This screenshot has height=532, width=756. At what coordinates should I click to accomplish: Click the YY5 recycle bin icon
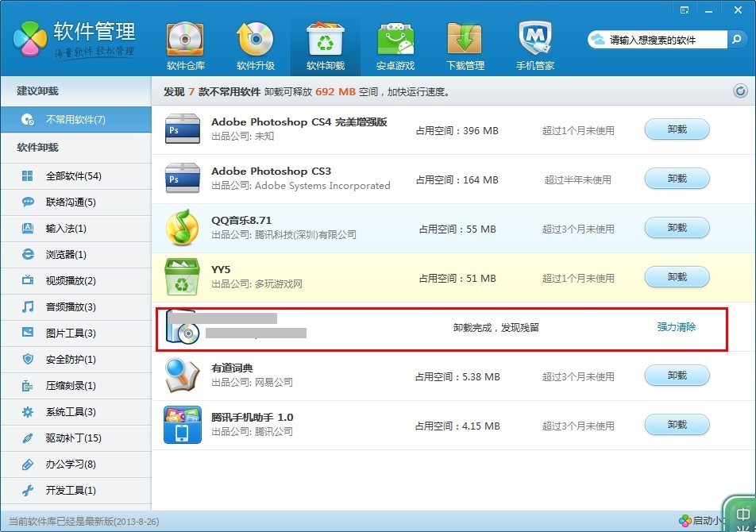(x=183, y=277)
